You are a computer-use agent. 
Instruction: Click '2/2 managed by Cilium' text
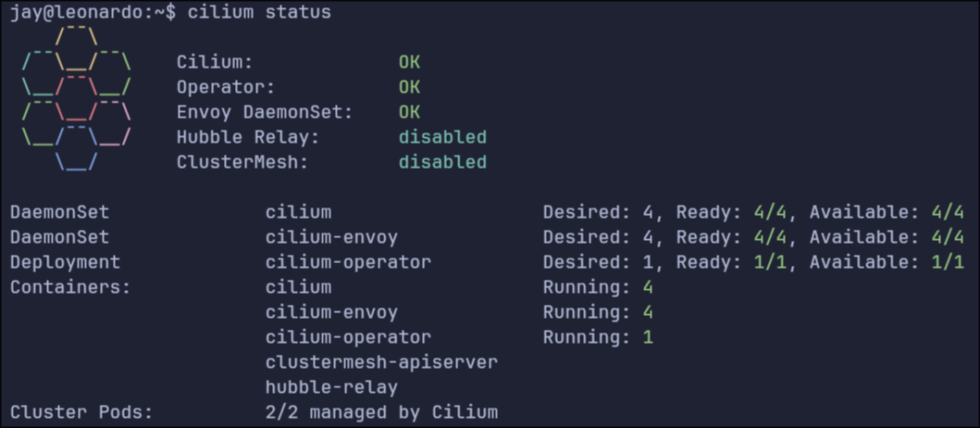coord(381,412)
